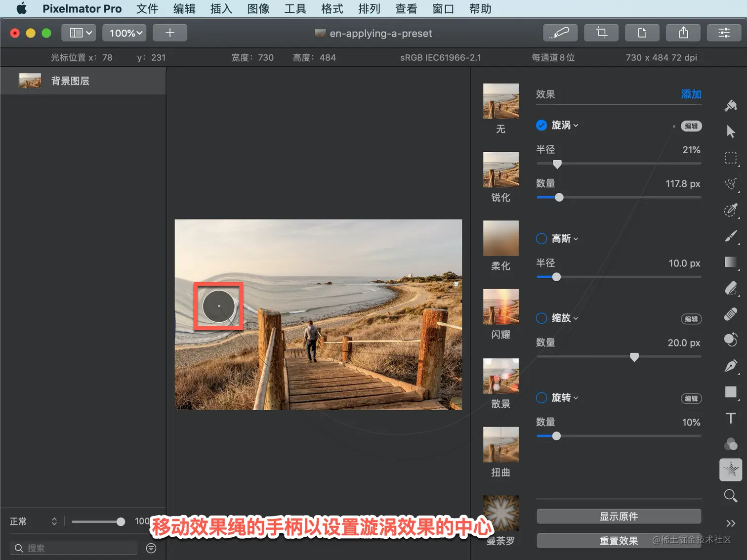This screenshot has height=560, width=747.
Task: Select the Paint brush tool
Action: point(731,236)
